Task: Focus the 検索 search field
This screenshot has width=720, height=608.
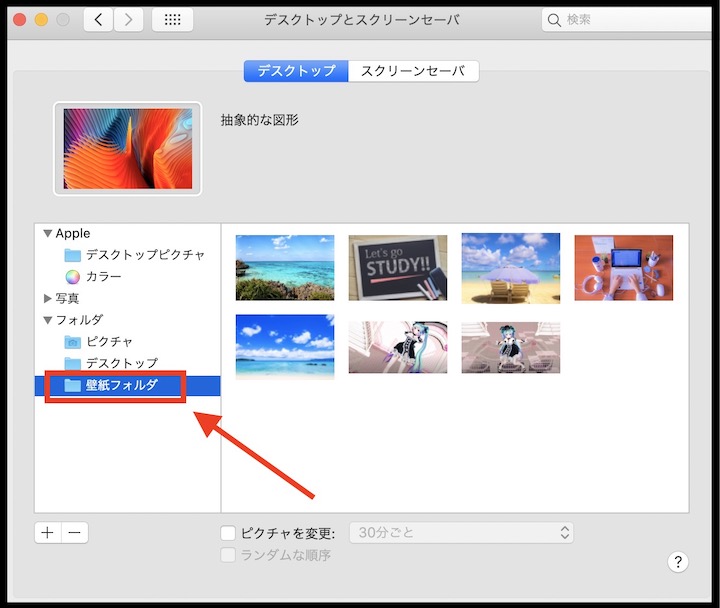Action: coord(627,20)
